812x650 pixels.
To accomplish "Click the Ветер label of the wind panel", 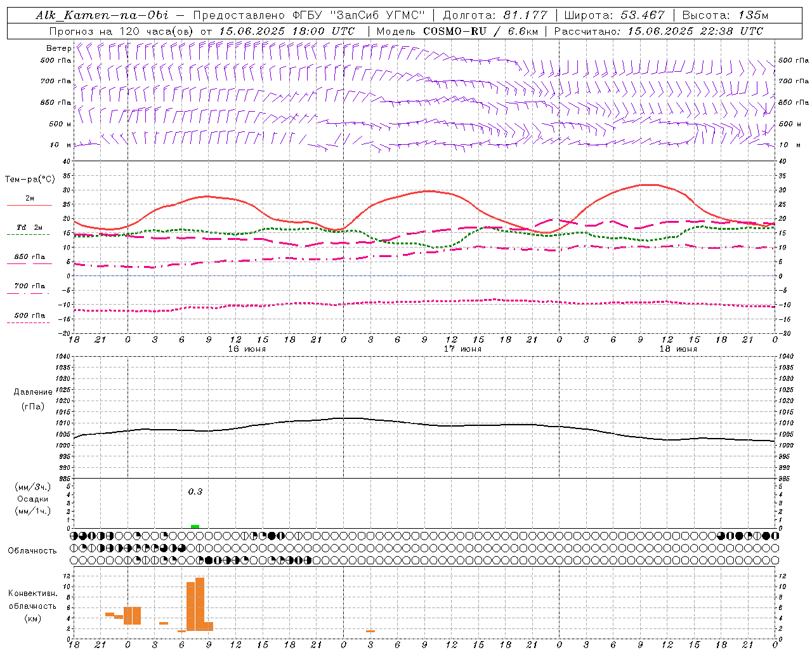I will (x=58, y=48).
